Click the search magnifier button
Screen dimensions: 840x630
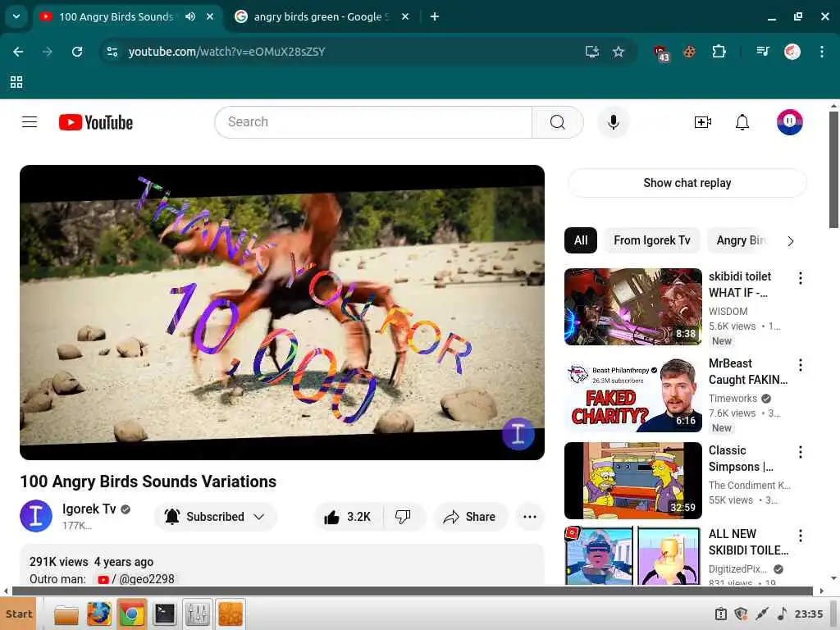(x=557, y=122)
